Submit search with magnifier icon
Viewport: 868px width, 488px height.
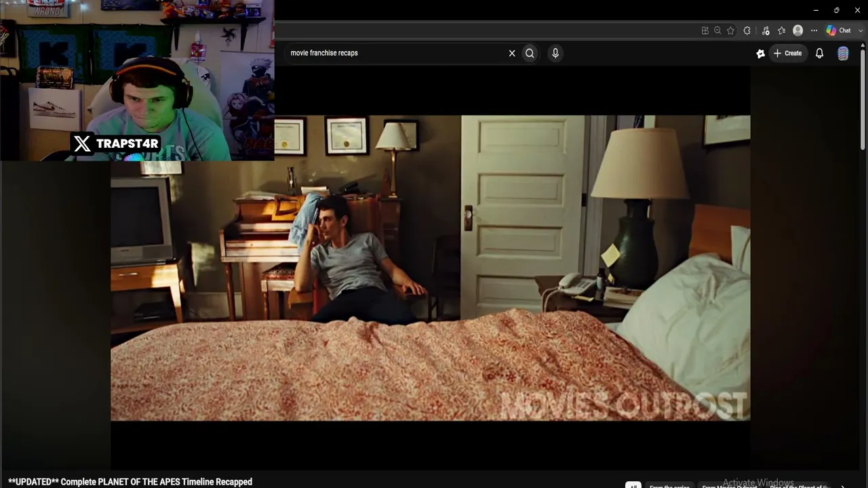(530, 53)
